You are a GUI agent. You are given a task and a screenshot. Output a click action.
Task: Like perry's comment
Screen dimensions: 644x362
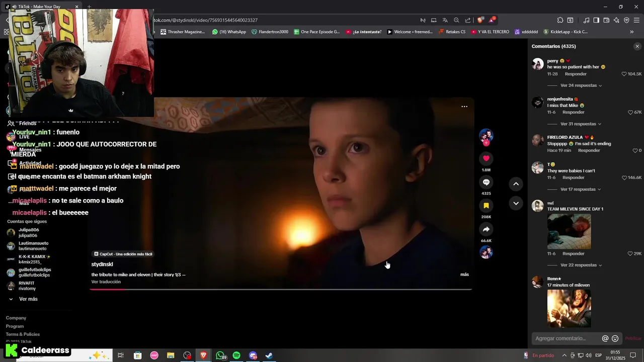(x=624, y=74)
